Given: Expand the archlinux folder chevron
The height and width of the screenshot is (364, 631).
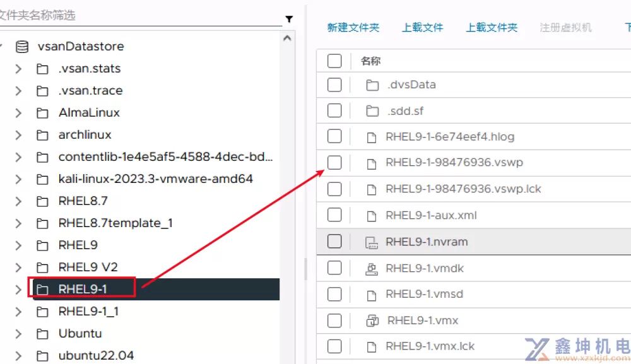Looking at the screenshot, I should [18, 135].
